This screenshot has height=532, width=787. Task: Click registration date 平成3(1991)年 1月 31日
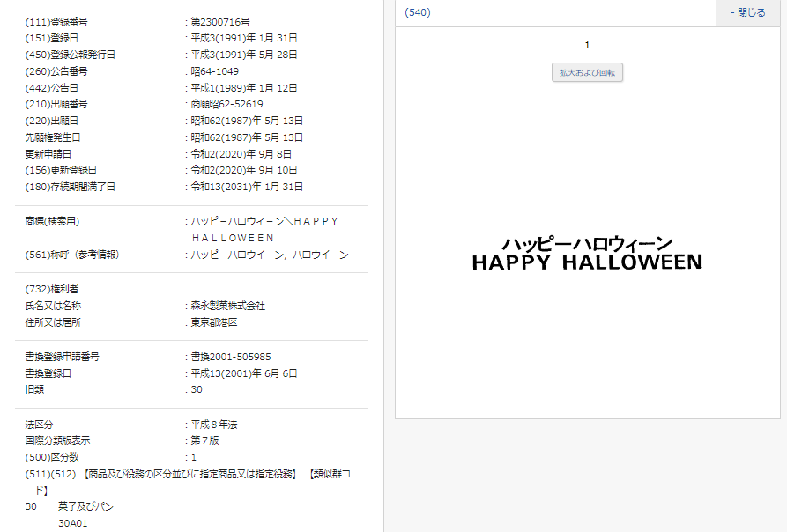coord(244,38)
